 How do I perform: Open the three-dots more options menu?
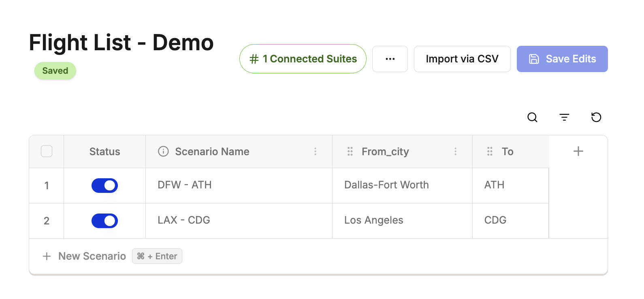click(x=390, y=59)
